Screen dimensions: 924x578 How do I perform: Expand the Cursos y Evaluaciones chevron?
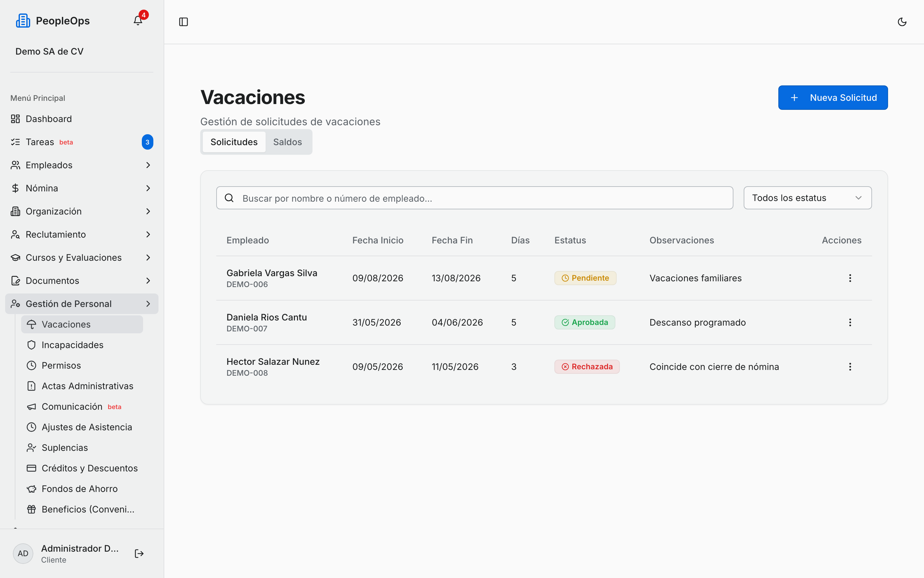(148, 258)
